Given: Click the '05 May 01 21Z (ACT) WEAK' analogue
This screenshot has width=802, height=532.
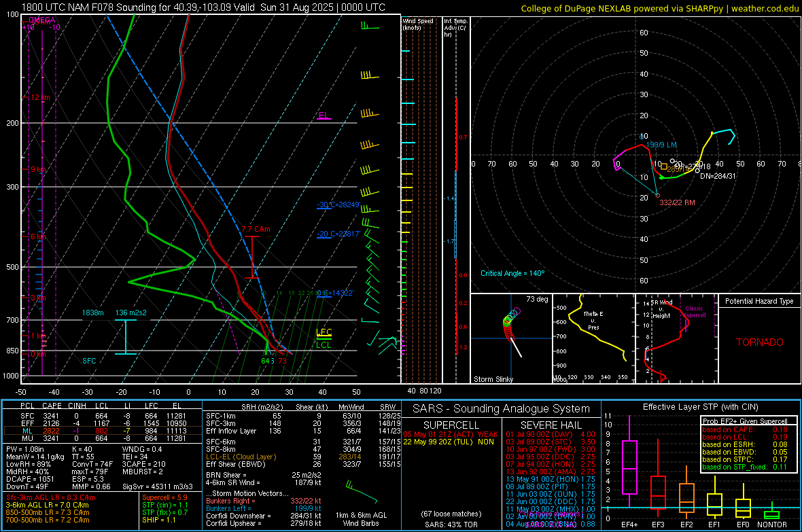Looking at the screenshot, I should [x=451, y=434].
